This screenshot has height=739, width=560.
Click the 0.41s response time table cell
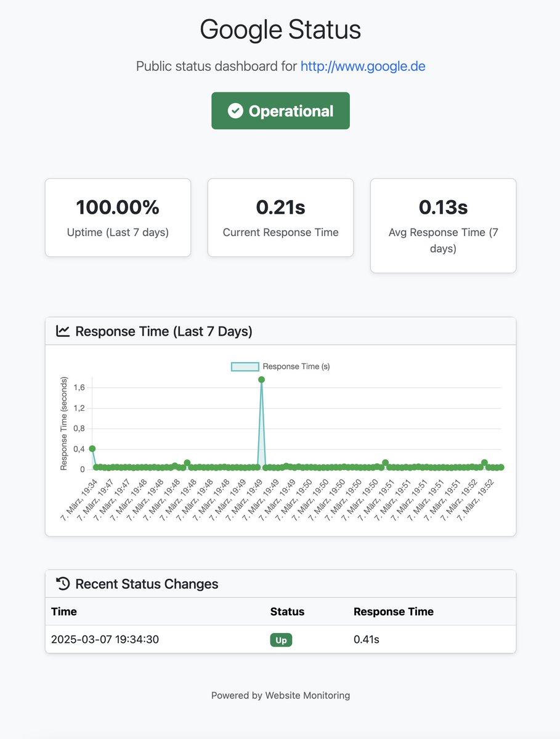(366, 640)
